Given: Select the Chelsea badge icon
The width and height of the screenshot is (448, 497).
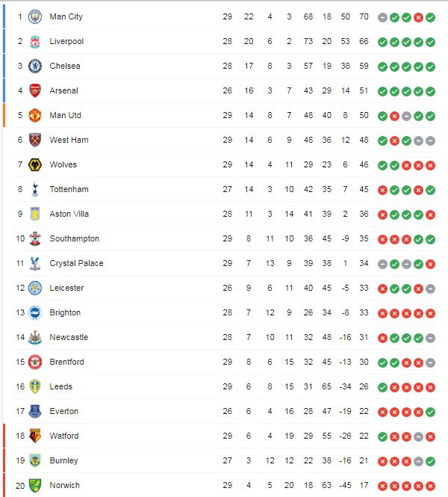Looking at the screenshot, I should coord(34,66).
